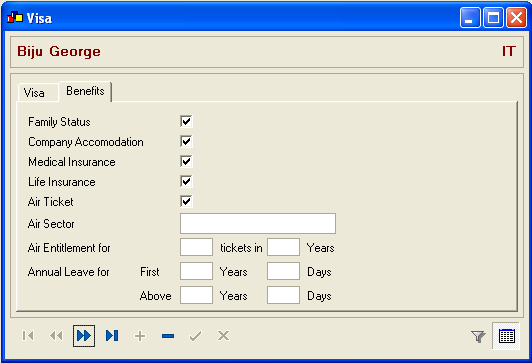
Task: Go to the next record
Action: click(84, 336)
